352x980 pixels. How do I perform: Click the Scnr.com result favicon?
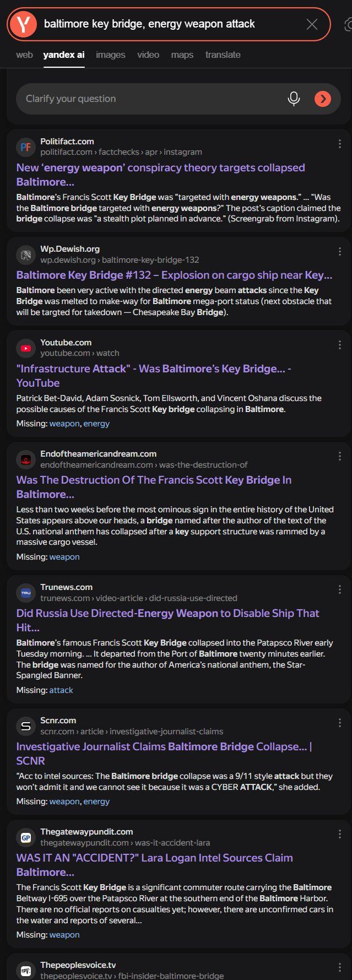(x=25, y=725)
